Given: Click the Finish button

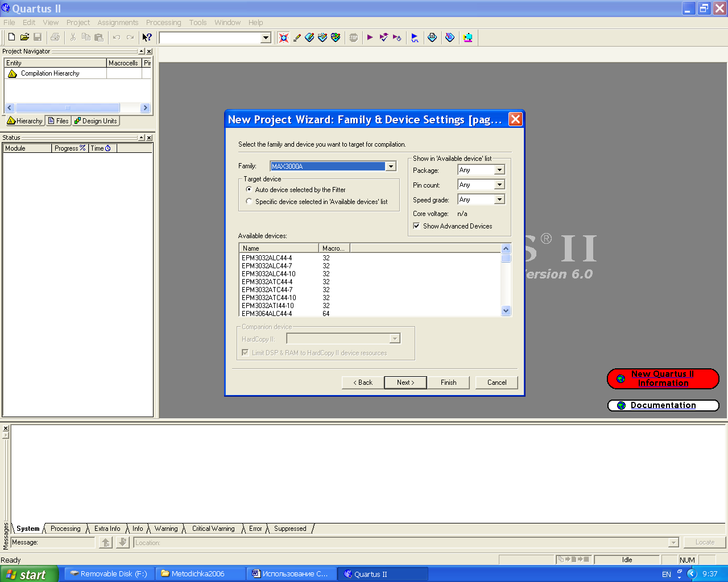Looking at the screenshot, I should pyautogui.click(x=449, y=383).
